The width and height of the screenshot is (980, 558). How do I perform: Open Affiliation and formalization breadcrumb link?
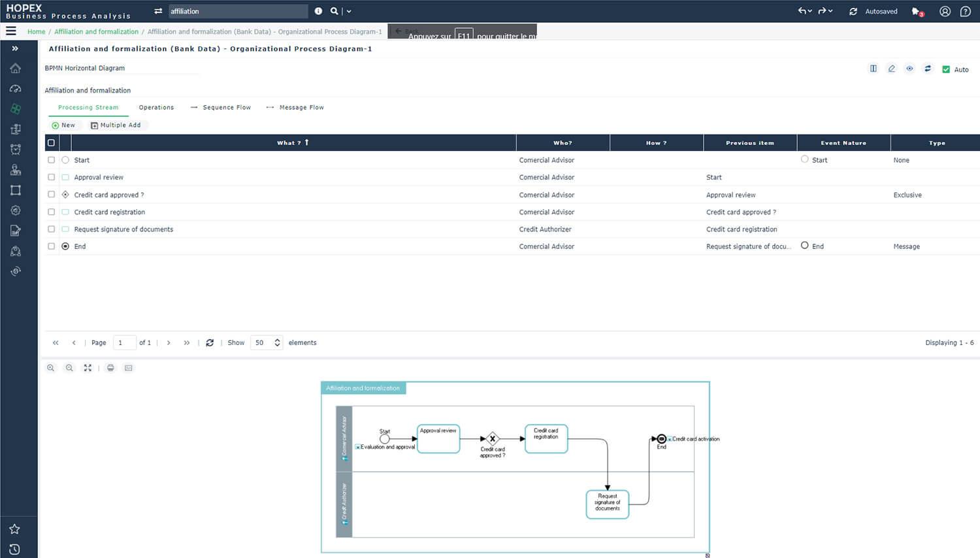(96, 31)
